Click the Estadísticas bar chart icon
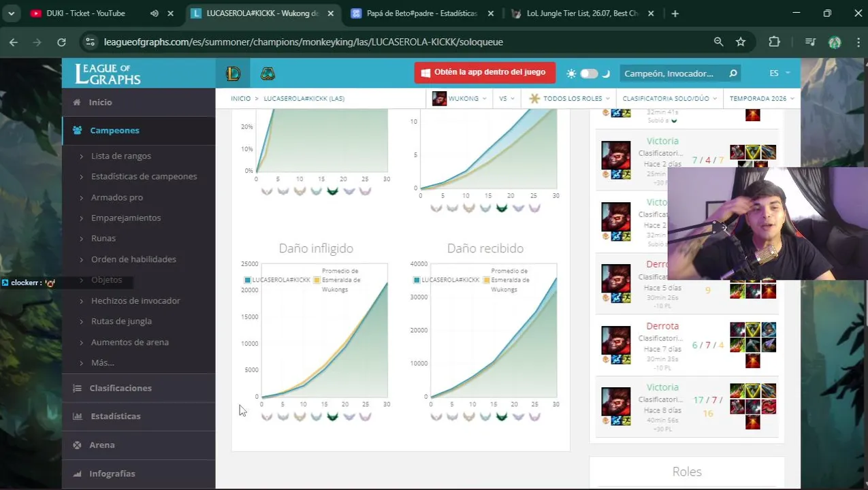This screenshot has width=868, height=490. pos(77,416)
